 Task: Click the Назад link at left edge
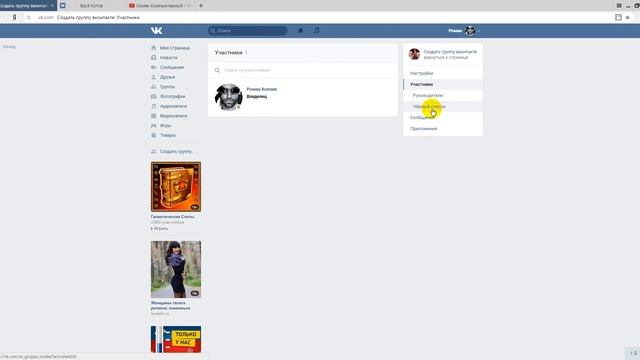[x=9, y=47]
